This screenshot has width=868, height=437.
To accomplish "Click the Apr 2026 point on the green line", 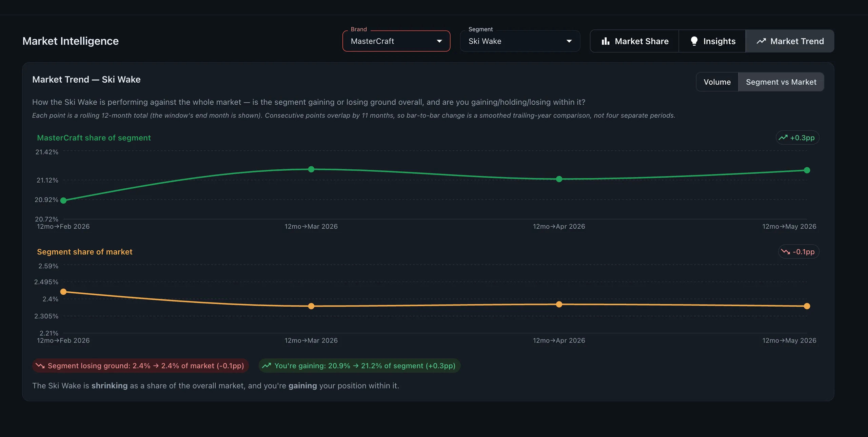I will [559, 179].
